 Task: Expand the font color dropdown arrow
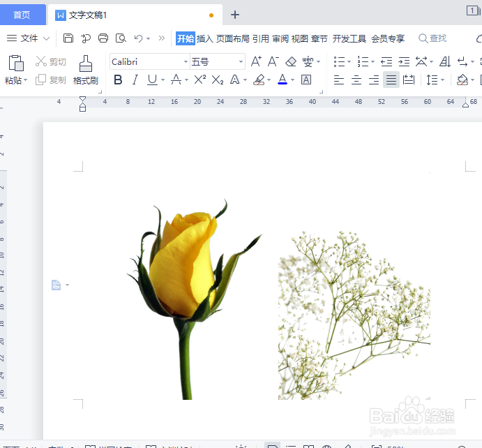tap(292, 80)
